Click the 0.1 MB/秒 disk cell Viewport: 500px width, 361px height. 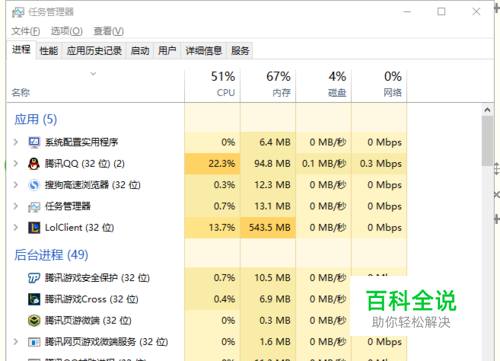click(x=324, y=164)
